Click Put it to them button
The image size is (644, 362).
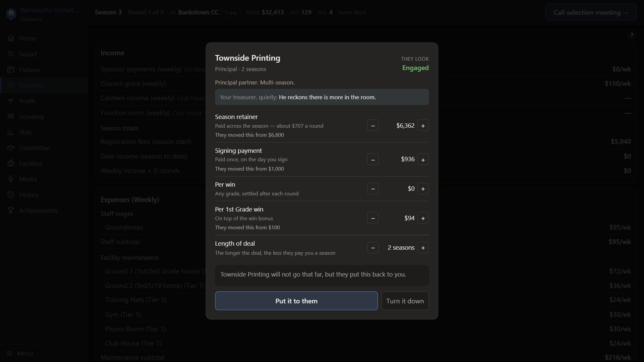[x=296, y=301]
